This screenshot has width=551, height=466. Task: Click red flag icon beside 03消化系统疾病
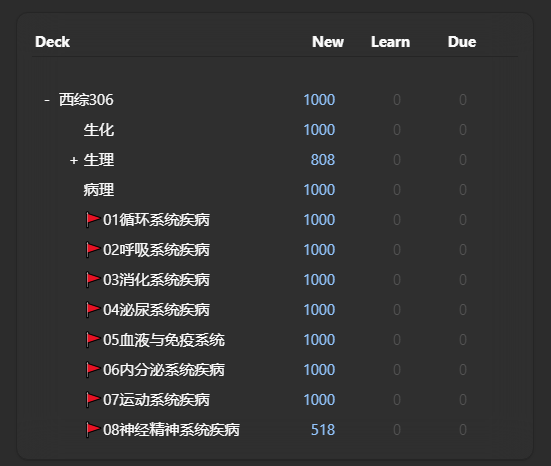tap(93, 280)
